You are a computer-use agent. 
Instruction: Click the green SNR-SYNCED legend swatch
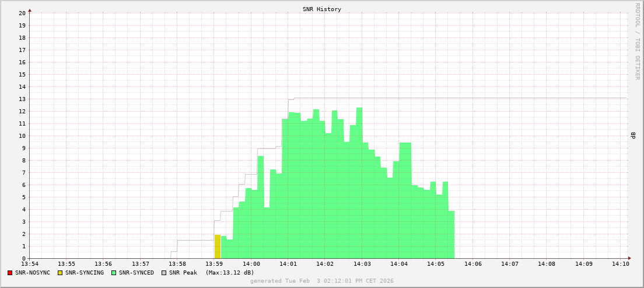[114, 273]
